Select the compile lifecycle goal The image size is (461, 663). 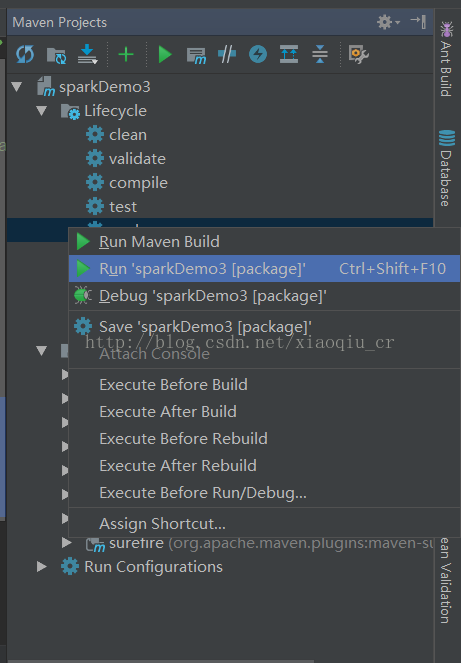tap(138, 183)
